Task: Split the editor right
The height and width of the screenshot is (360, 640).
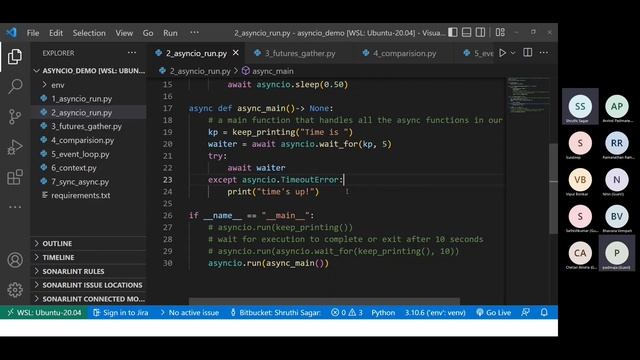Action: click(x=527, y=53)
